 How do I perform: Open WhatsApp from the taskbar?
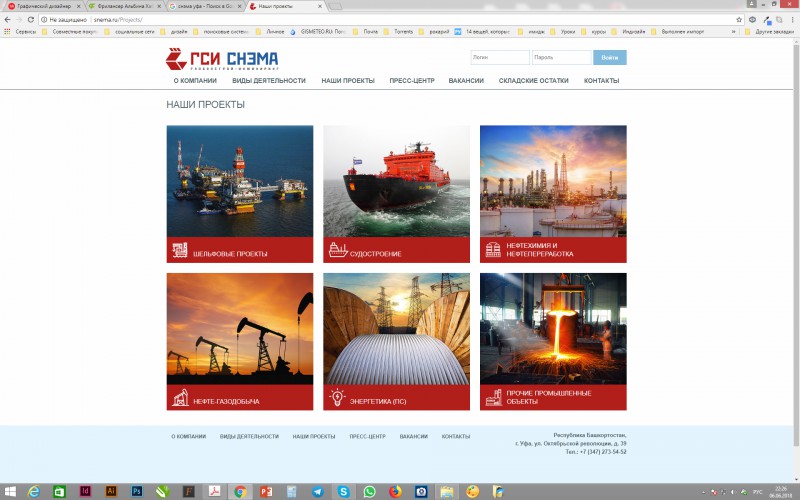coord(369,492)
